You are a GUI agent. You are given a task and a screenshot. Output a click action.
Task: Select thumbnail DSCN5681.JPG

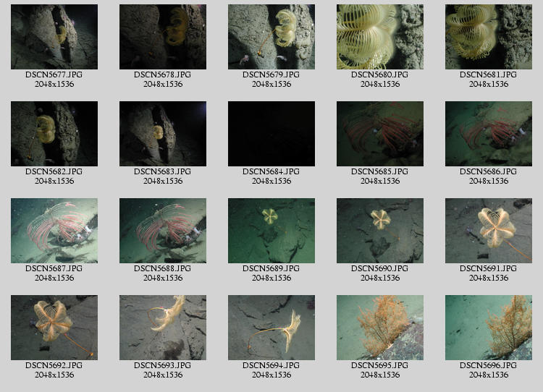tap(489, 37)
